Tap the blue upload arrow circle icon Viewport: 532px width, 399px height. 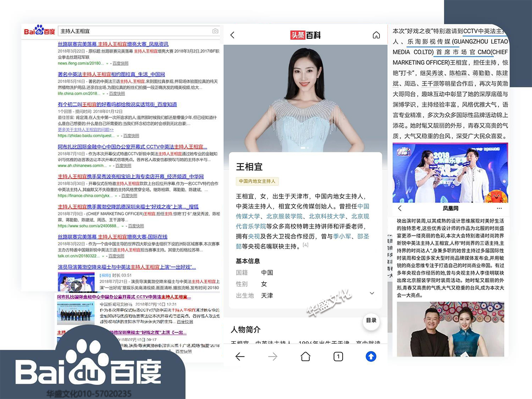(x=371, y=356)
